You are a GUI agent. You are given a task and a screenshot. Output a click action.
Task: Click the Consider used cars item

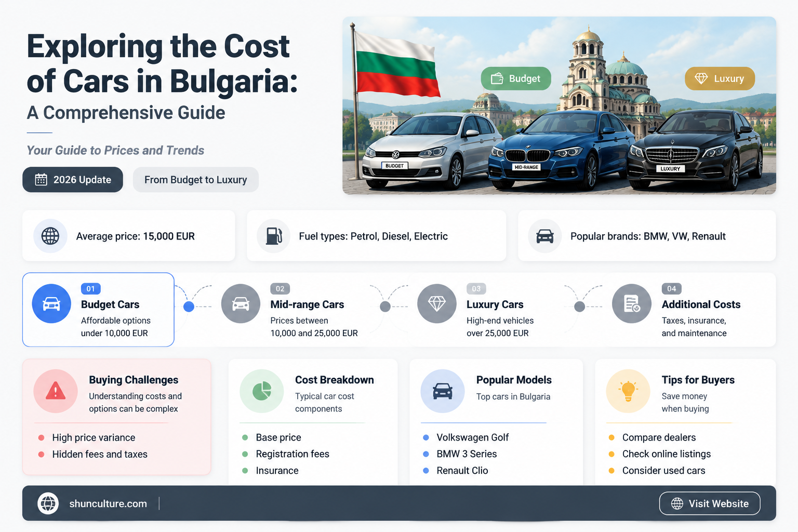663,471
